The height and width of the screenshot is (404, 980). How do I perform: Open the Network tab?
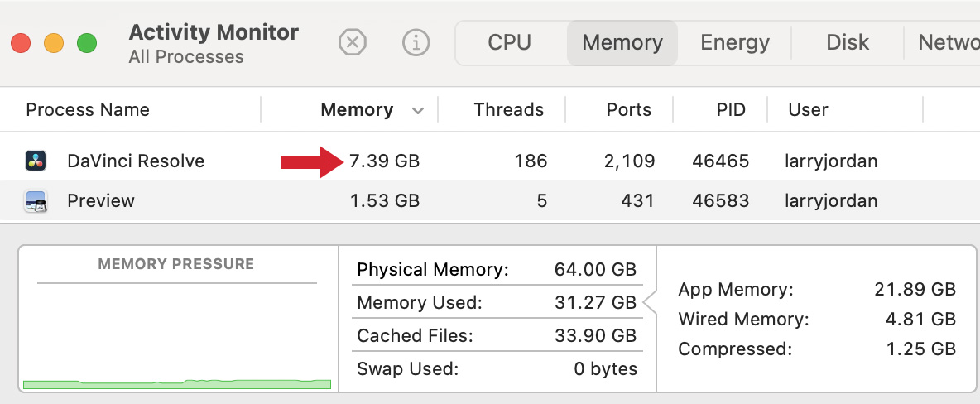948,42
